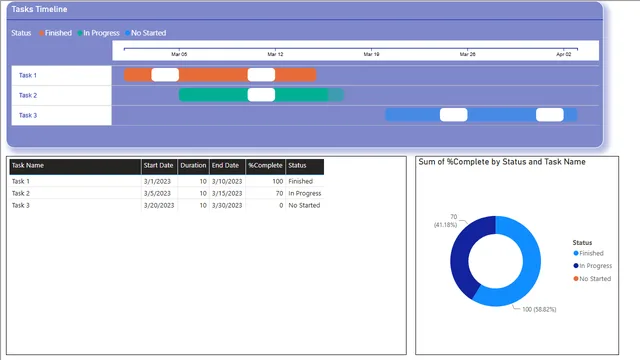Click start date 3/20/2023 cell
The image size is (640, 360).
coord(159,205)
